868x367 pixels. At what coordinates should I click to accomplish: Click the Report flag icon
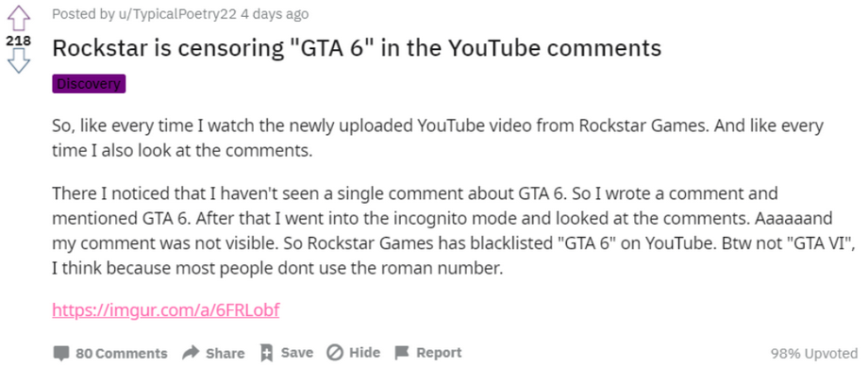coord(401,353)
